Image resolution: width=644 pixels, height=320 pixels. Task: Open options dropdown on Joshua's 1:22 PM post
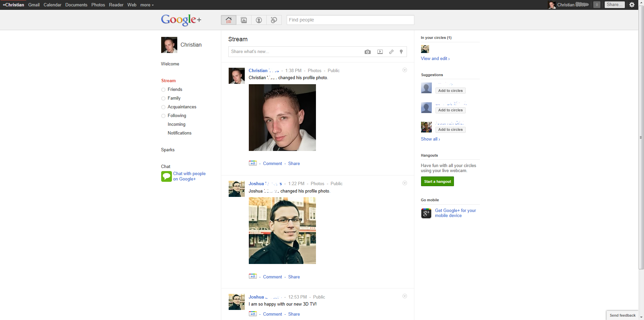[x=405, y=183]
